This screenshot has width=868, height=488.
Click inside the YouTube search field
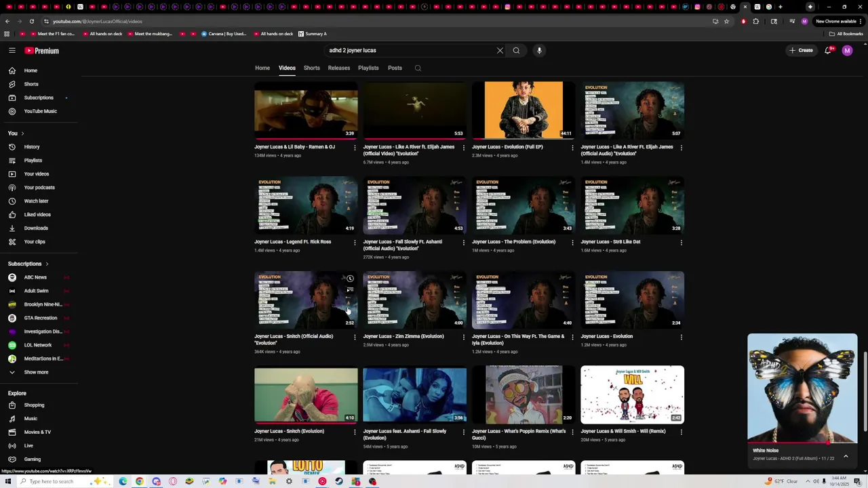410,50
